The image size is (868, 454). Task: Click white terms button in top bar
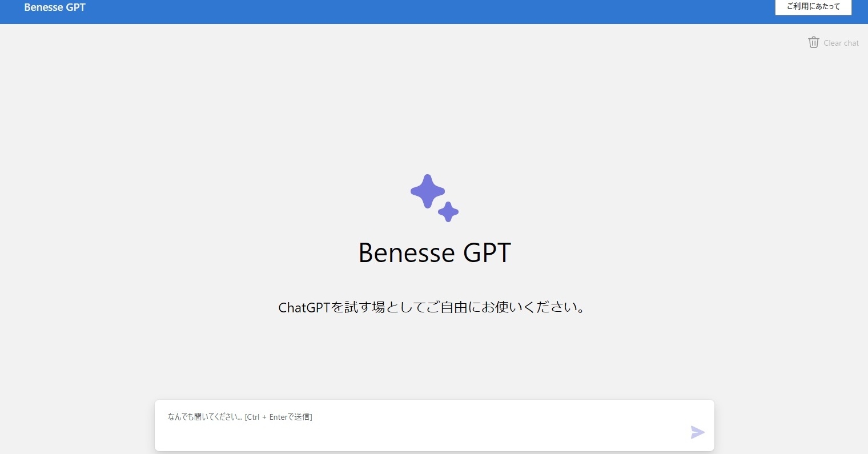[813, 7]
